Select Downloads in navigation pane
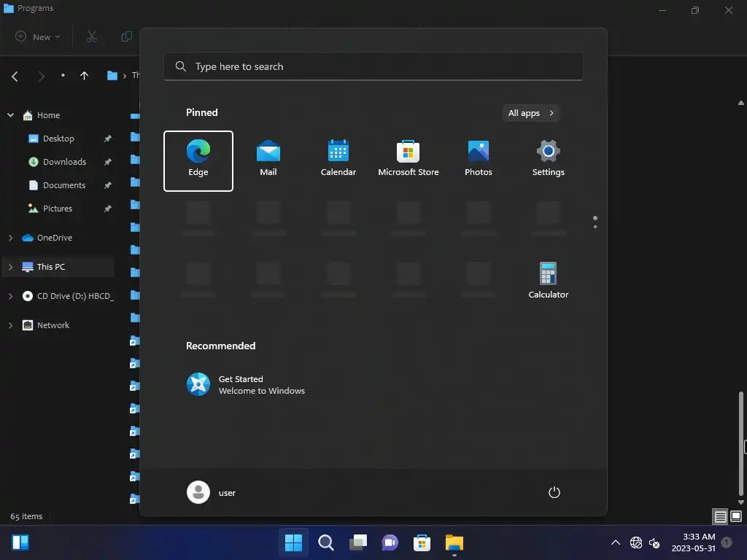The height and width of the screenshot is (560, 747). 65,162
